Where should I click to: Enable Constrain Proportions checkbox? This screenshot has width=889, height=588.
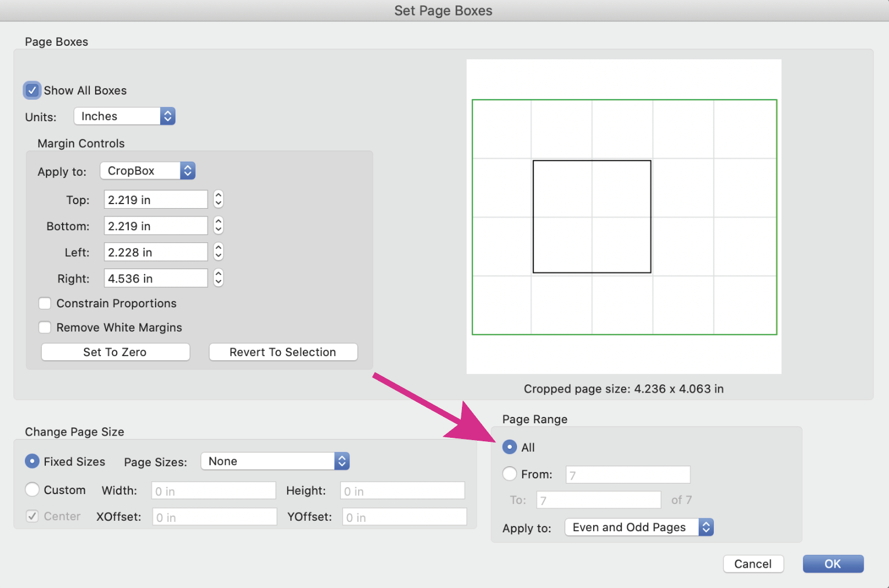pyautogui.click(x=45, y=303)
